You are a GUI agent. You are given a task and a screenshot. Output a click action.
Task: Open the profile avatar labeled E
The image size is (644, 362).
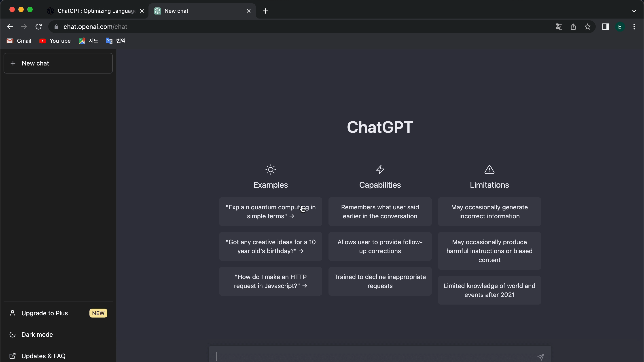619,27
